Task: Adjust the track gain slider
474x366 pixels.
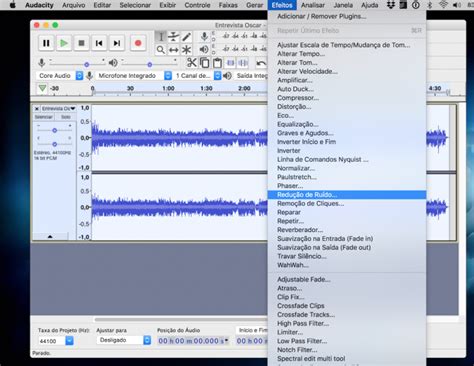Action: coord(54,130)
